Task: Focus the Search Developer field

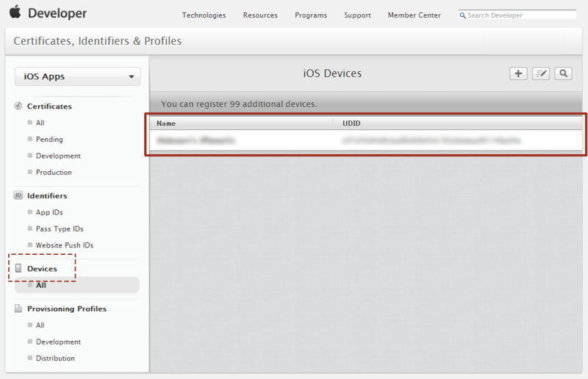Action: (x=517, y=15)
